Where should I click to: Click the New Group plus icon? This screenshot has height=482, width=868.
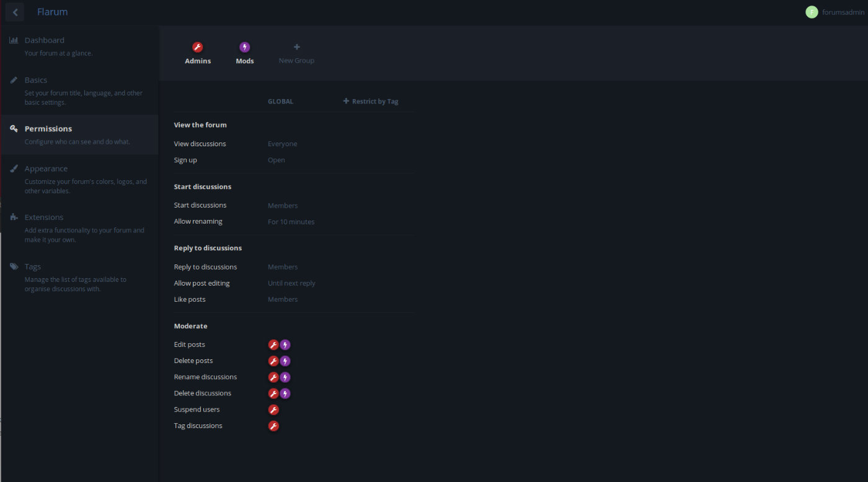(x=296, y=47)
